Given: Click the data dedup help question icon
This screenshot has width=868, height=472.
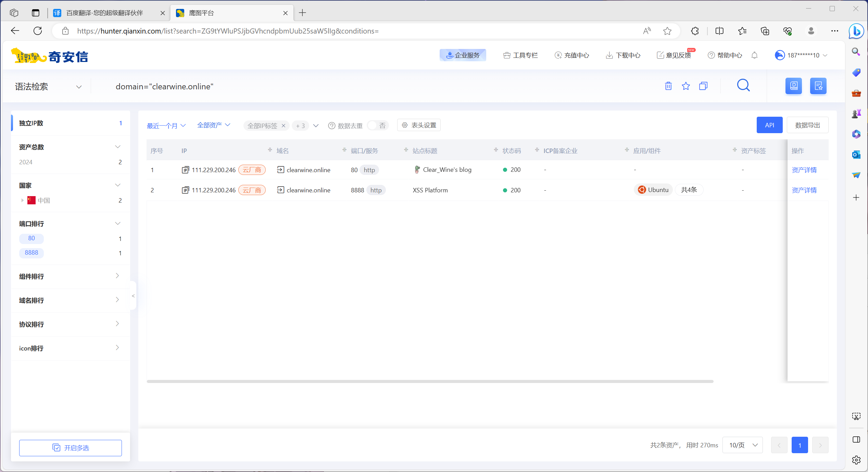Looking at the screenshot, I should point(331,126).
